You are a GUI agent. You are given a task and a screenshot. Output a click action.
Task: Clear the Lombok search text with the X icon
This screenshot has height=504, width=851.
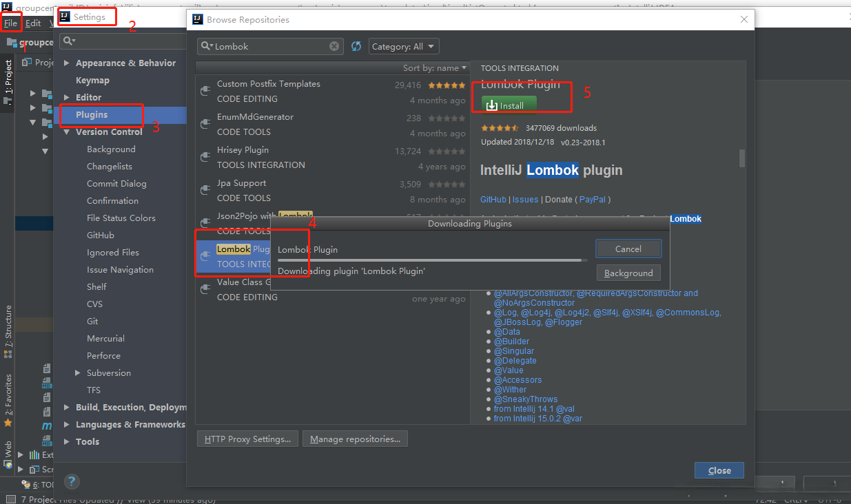tap(334, 46)
